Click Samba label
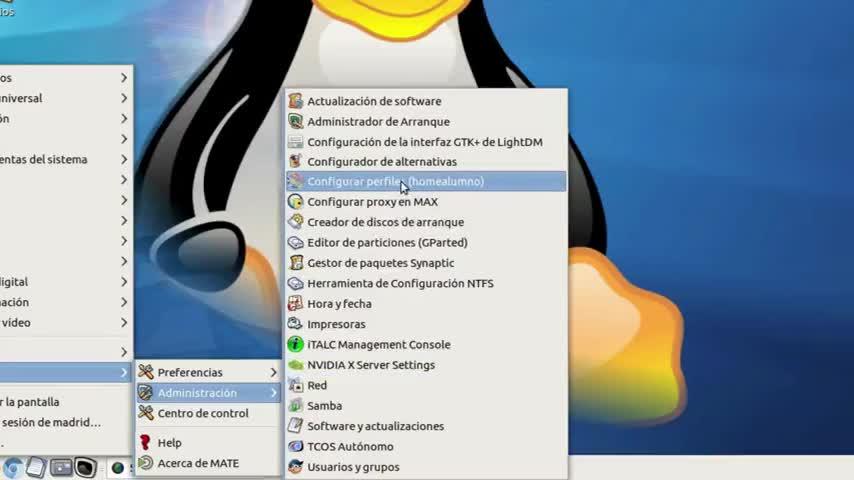This screenshot has height=480, width=854. [325, 406]
